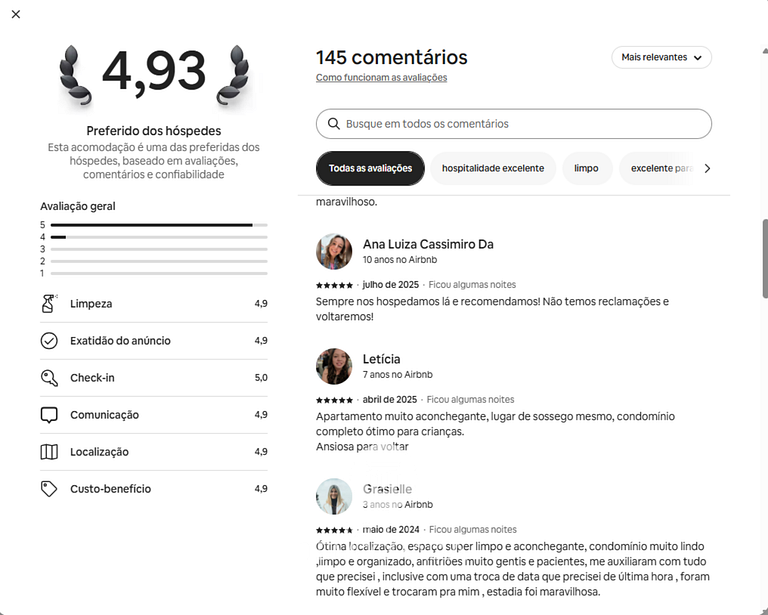Click the 5-star rating bar

(x=158, y=225)
